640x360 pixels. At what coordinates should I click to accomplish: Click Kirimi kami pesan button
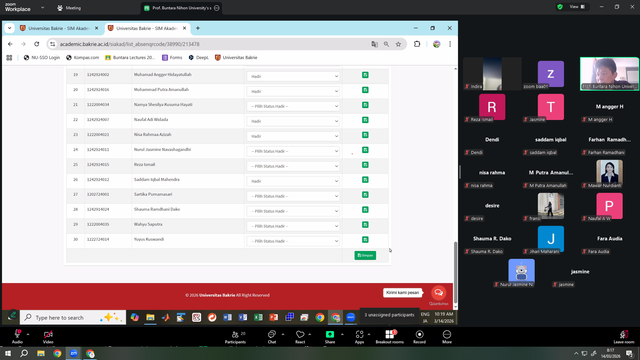pos(402,293)
